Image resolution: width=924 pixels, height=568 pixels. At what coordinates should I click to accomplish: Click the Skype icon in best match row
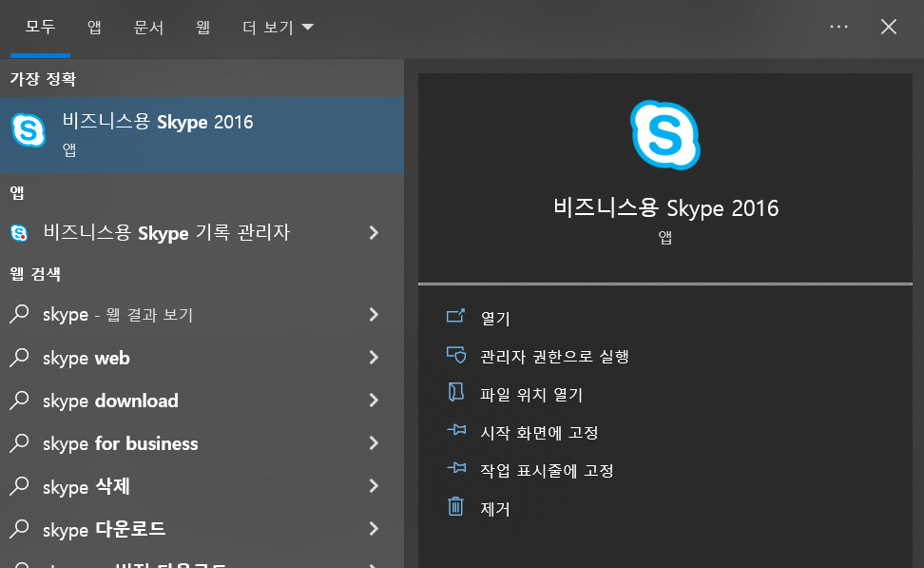click(29, 130)
